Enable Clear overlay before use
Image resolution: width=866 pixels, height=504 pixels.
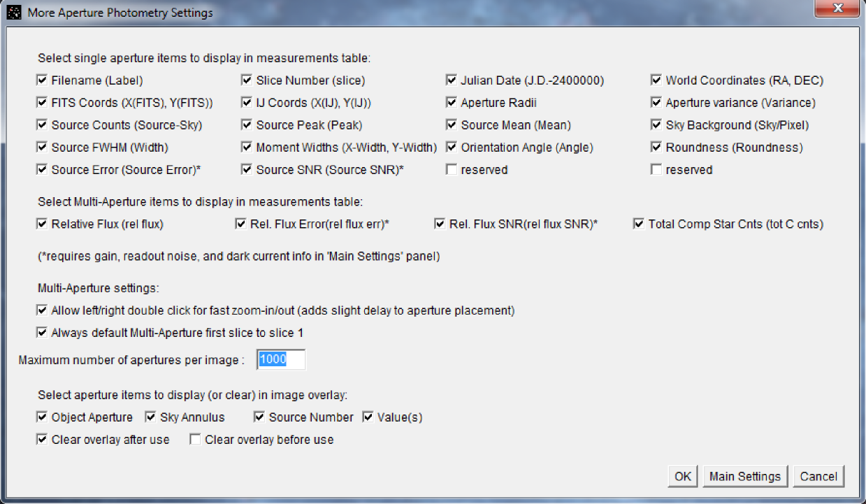[x=196, y=440]
